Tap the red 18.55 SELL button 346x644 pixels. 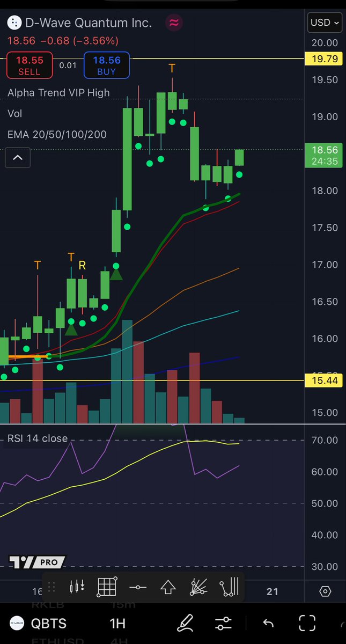pos(30,64)
